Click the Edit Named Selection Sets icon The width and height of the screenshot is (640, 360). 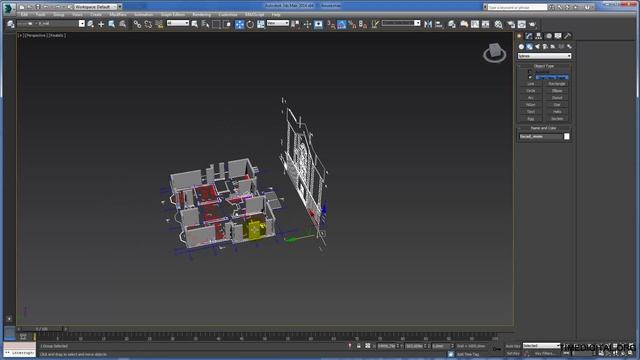tap(375, 24)
